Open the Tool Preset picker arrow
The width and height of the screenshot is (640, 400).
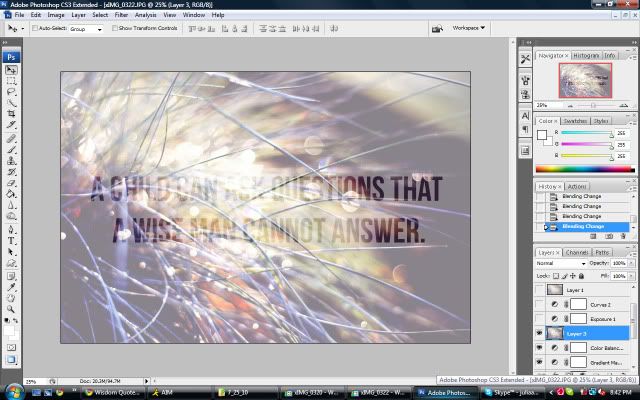coord(22,29)
